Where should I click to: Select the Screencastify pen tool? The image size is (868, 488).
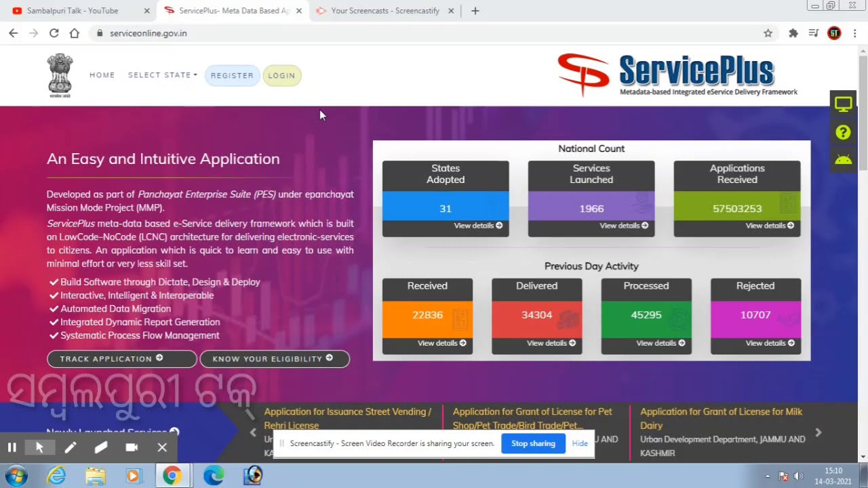[70, 447]
